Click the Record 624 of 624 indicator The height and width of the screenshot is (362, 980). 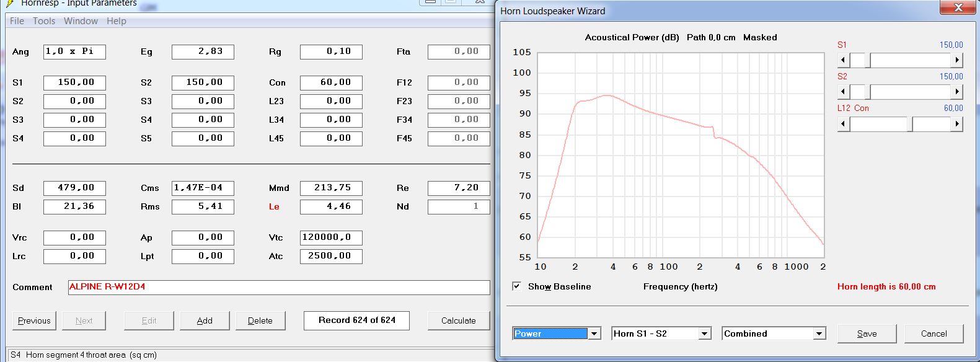pyautogui.click(x=356, y=320)
